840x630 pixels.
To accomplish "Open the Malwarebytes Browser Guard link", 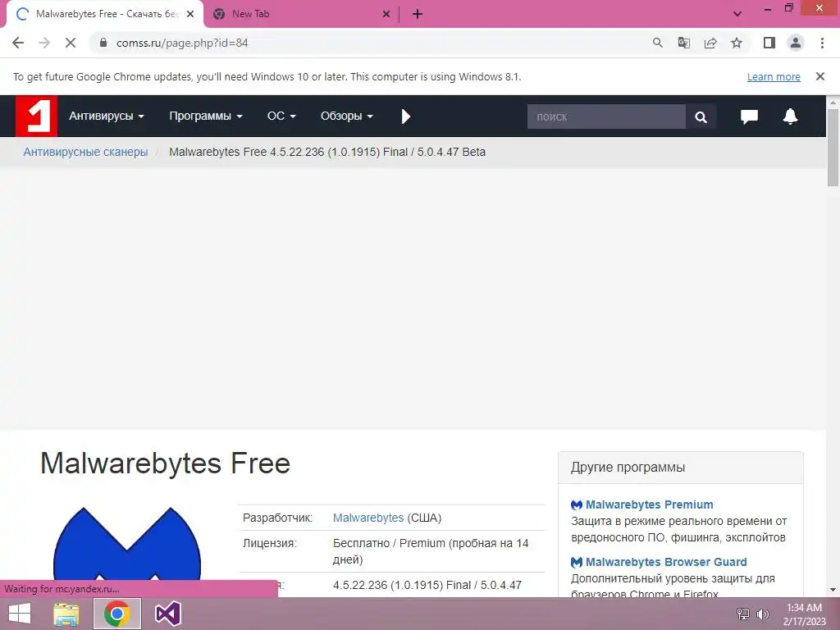I will (666, 562).
